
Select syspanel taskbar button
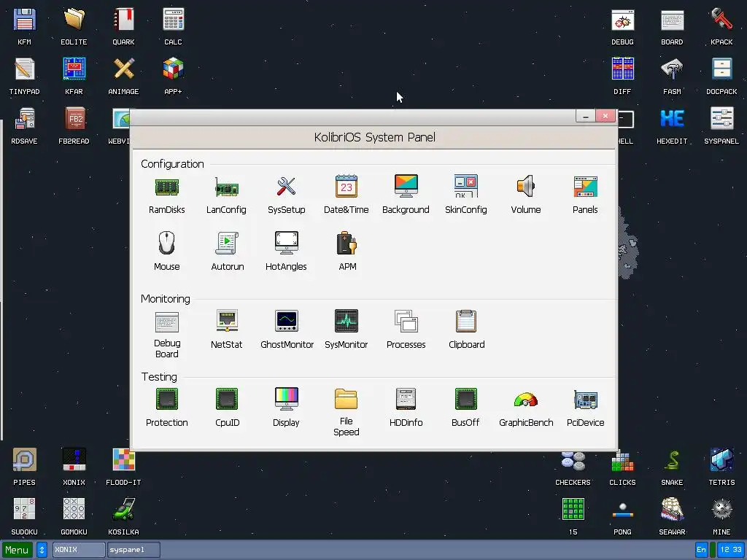pos(133,550)
